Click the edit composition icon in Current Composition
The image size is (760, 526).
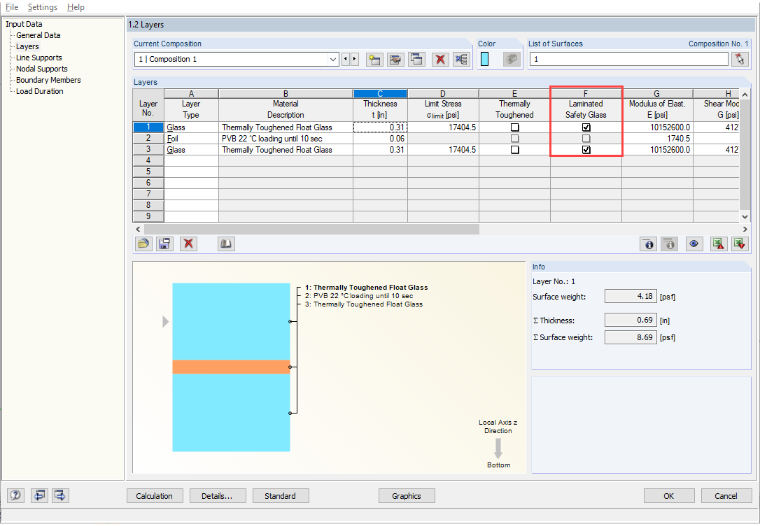pos(396,60)
